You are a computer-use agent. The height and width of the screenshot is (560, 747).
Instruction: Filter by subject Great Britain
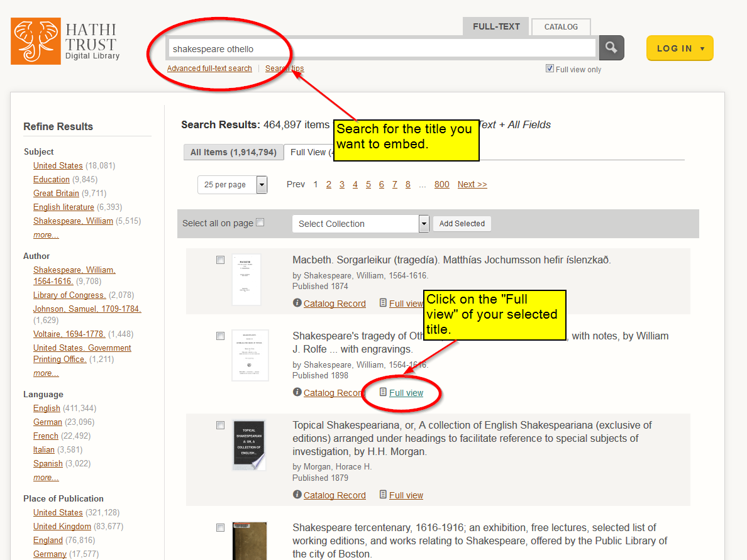[x=56, y=193]
